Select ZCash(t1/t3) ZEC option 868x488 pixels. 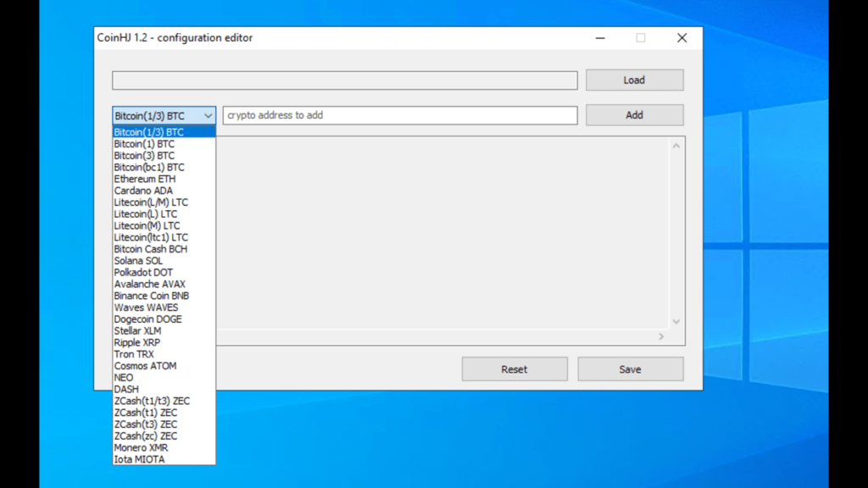tap(164, 401)
